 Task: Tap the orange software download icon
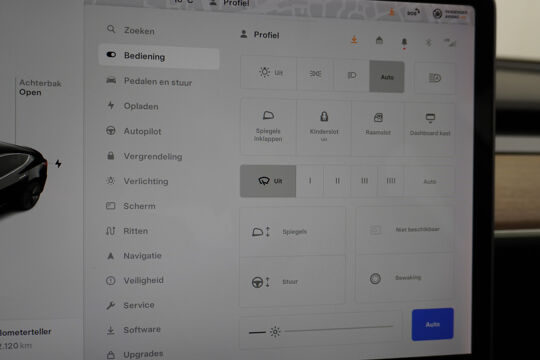[x=354, y=40]
